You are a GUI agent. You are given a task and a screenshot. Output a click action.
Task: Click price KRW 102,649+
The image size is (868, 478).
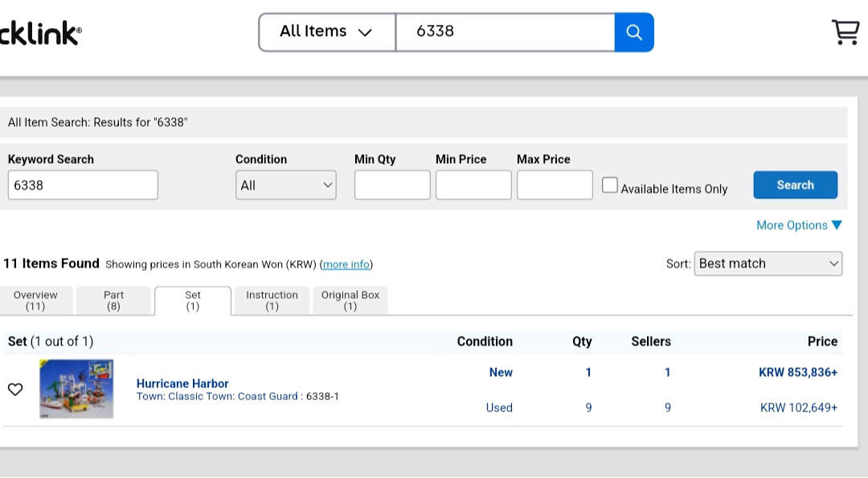(x=799, y=408)
